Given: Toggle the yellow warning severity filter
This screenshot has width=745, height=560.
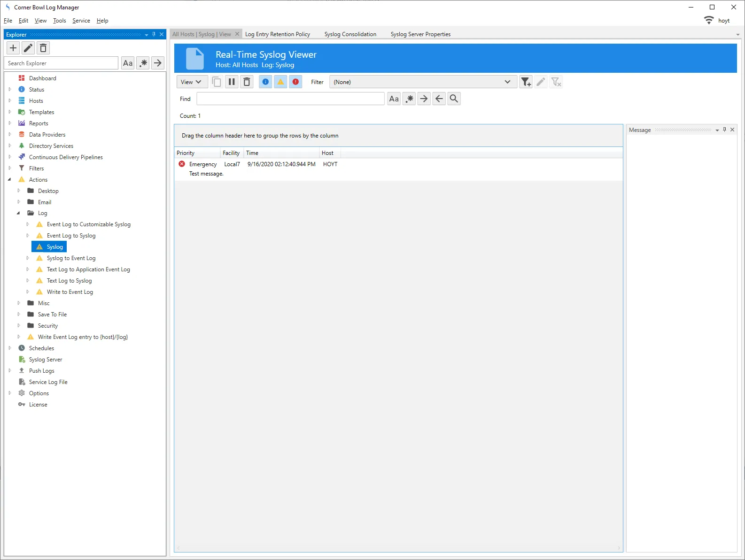Looking at the screenshot, I should point(280,82).
